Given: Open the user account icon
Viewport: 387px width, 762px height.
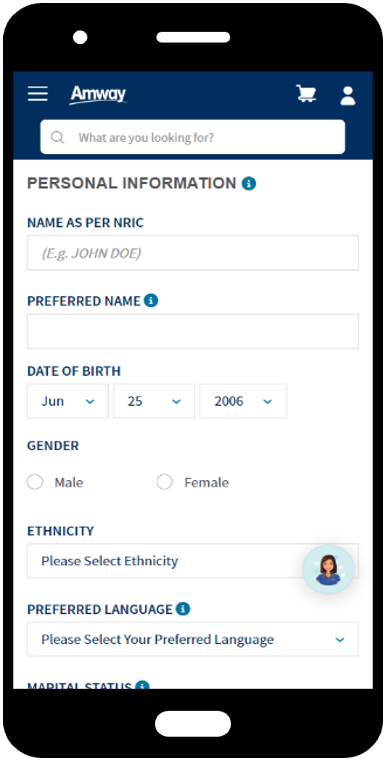Looking at the screenshot, I should point(348,95).
